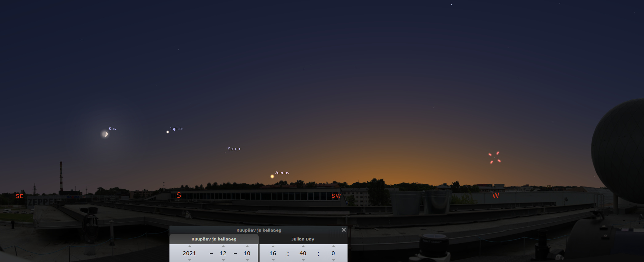Image resolution: width=644 pixels, height=262 pixels.
Task: Select the planet Veenus near the horizon
Action: [272, 176]
